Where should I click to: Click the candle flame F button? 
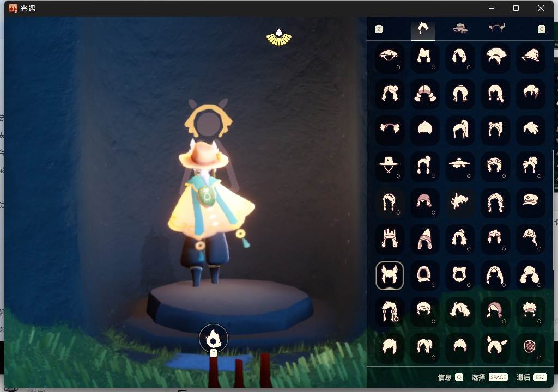click(x=213, y=340)
